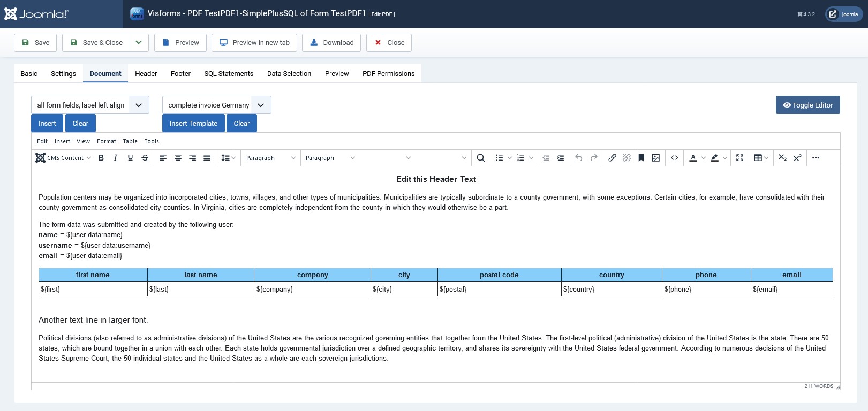Image resolution: width=868 pixels, height=411 pixels.
Task: Open the Joomla! logo home link
Action: coord(36,14)
